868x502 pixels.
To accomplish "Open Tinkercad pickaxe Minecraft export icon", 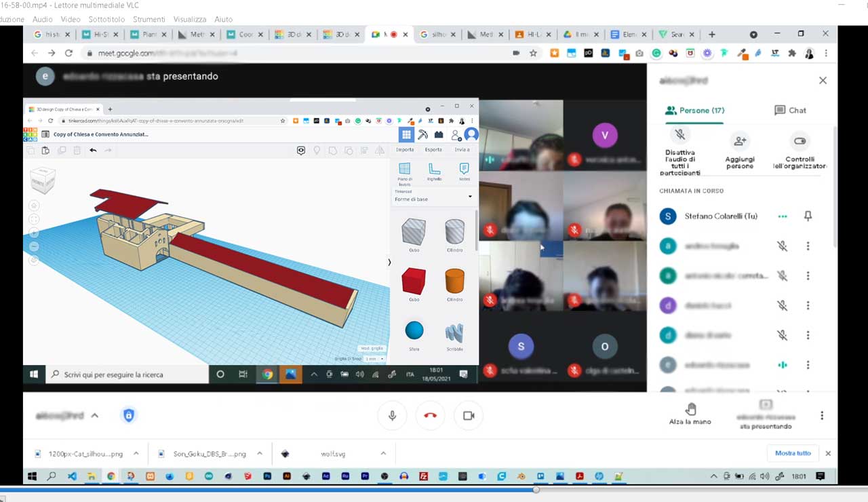I will coord(422,134).
